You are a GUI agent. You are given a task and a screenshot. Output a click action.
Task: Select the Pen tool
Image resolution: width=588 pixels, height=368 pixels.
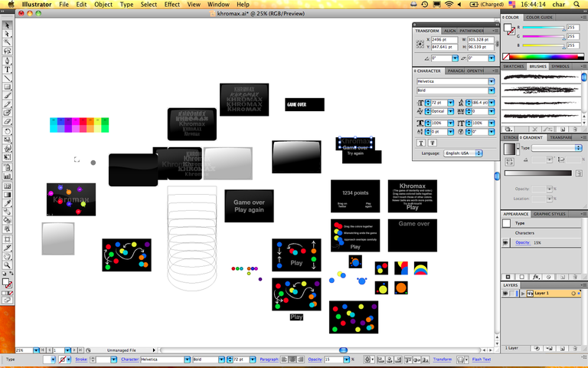click(7, 61)
